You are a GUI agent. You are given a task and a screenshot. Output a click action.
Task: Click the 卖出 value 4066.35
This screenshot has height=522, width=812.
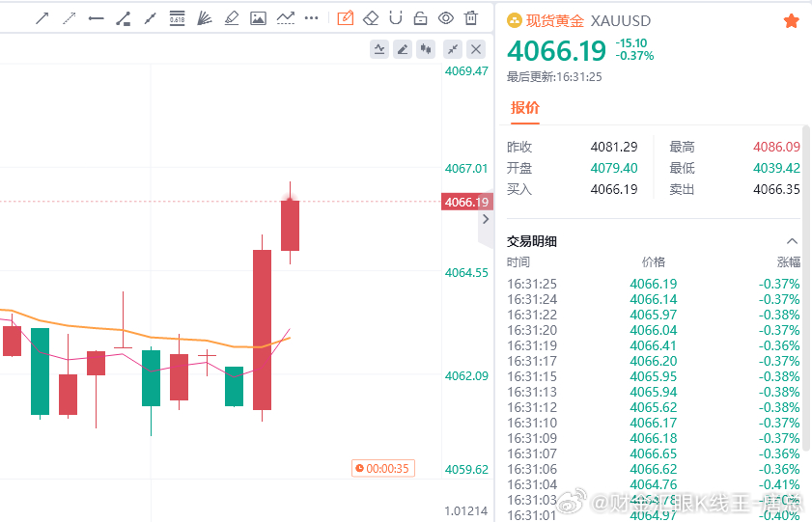[x=776, y=189]
